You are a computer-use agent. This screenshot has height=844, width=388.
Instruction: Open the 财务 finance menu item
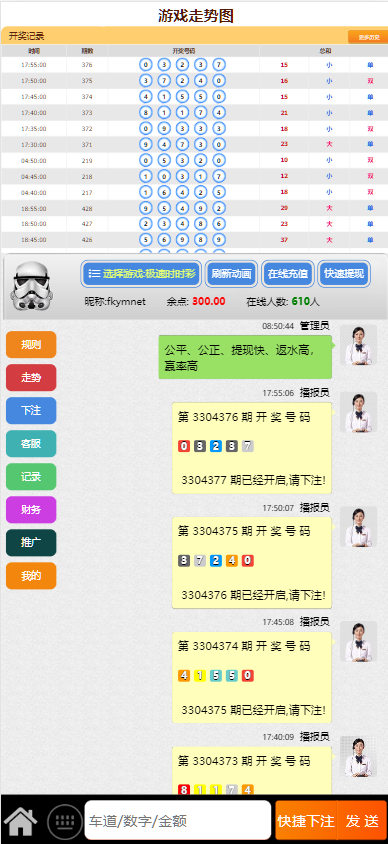tap(31, 510)
